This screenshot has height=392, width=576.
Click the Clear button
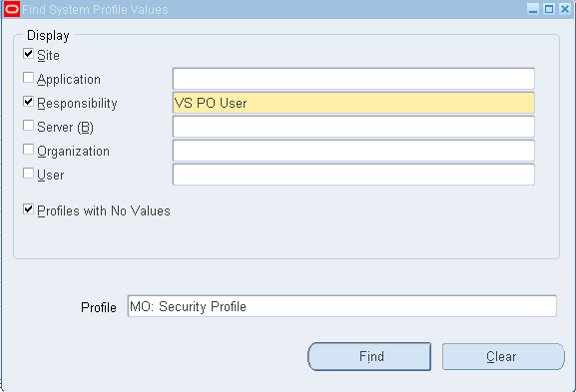[x=503, y=356]
